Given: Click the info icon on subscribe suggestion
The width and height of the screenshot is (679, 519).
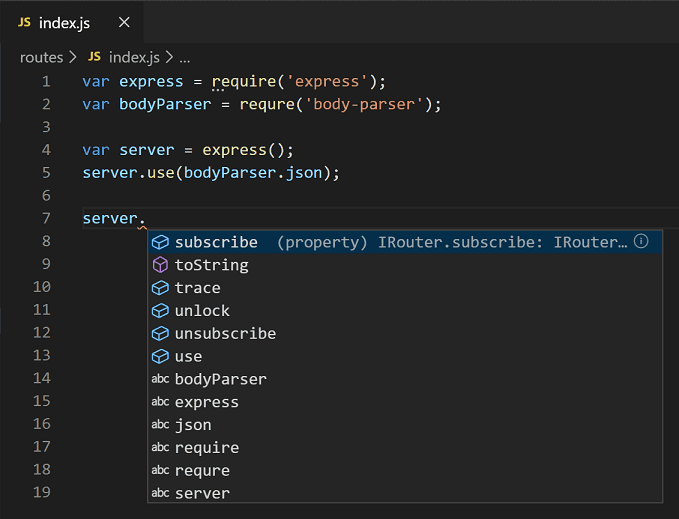Looking at the screenshot, I should (641, 242).
